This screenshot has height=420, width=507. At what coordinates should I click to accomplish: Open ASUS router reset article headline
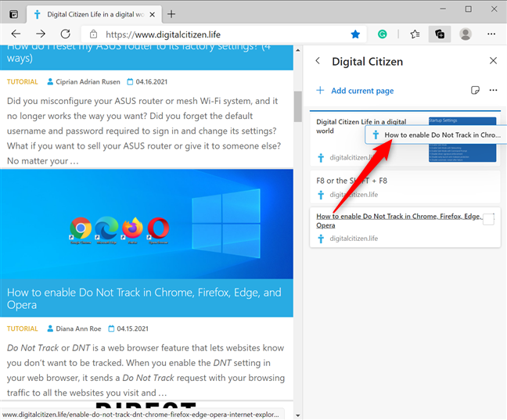coord(139,54)
